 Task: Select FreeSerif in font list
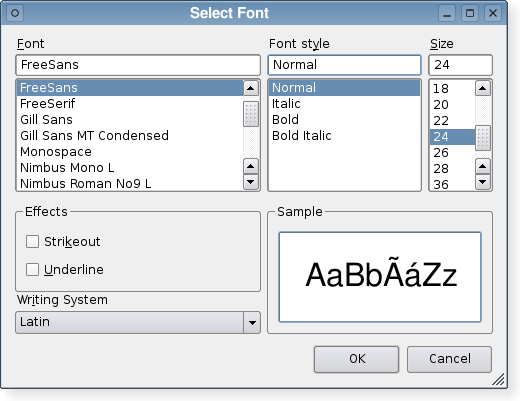click(130, 104)
